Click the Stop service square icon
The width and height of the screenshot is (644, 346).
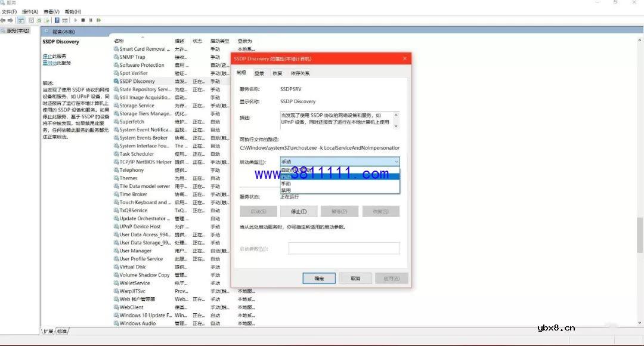(x=83, y=20)
